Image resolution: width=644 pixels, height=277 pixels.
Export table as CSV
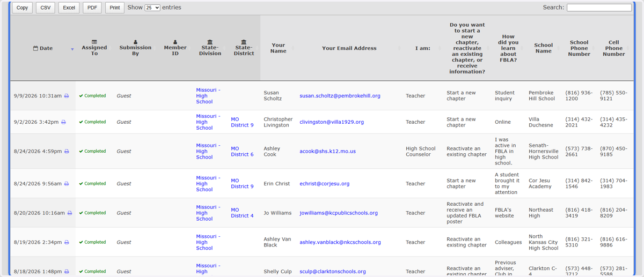pyautogui.click(x=46, y=8)
